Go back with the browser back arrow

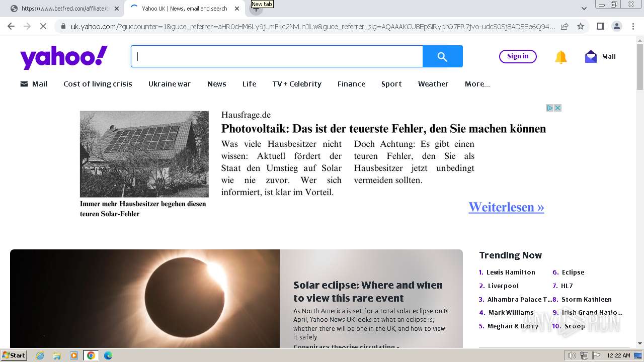click(x=11, y=27)
